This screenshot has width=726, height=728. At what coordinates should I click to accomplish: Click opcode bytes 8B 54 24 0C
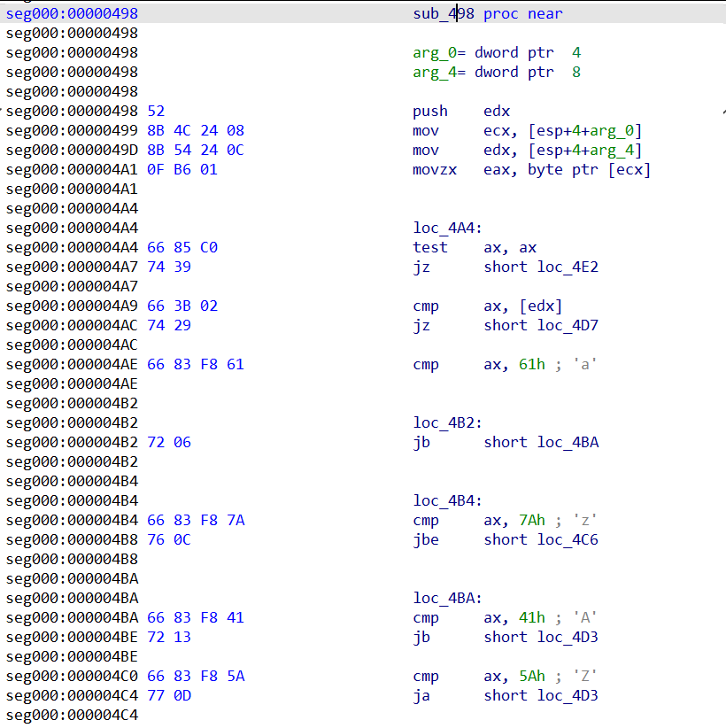tap(196, 150)
